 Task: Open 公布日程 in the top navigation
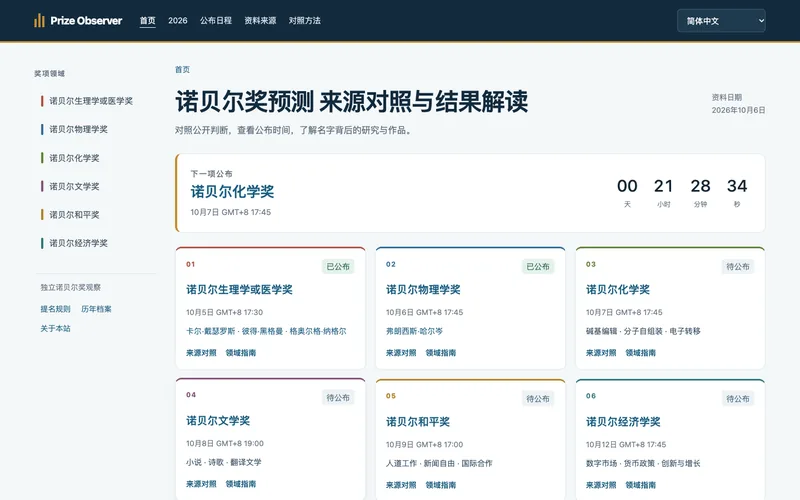click(216, 20)
